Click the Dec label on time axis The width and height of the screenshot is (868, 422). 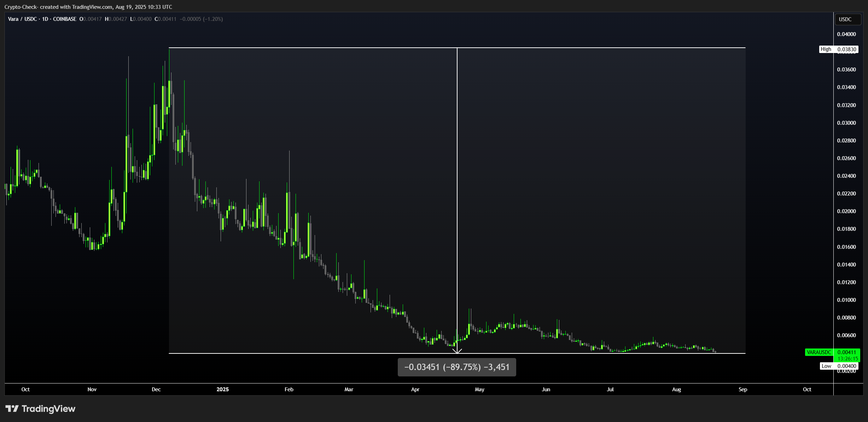pyautogui.click(x=156, y=389)
